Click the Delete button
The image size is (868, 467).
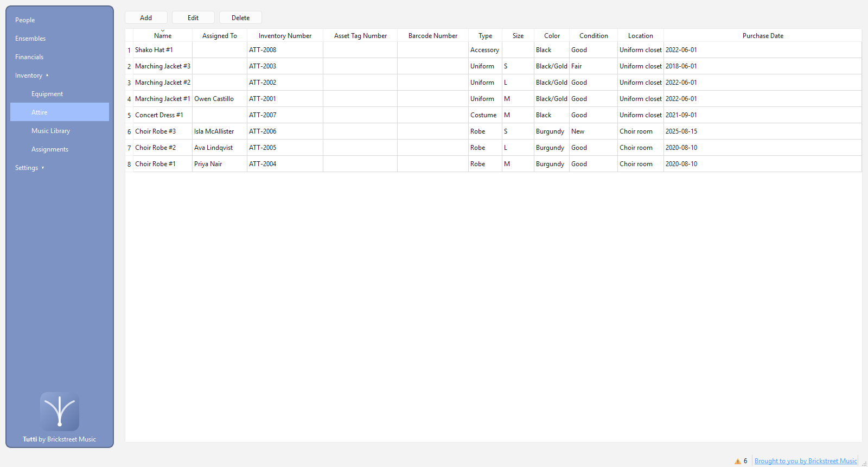(x=240, y=18)
